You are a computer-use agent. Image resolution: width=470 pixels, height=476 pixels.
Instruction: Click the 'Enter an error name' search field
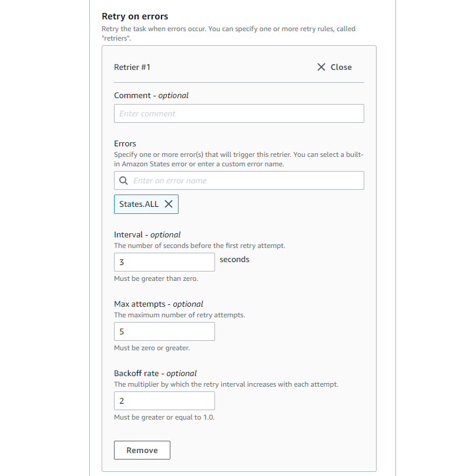pos(244,180)
